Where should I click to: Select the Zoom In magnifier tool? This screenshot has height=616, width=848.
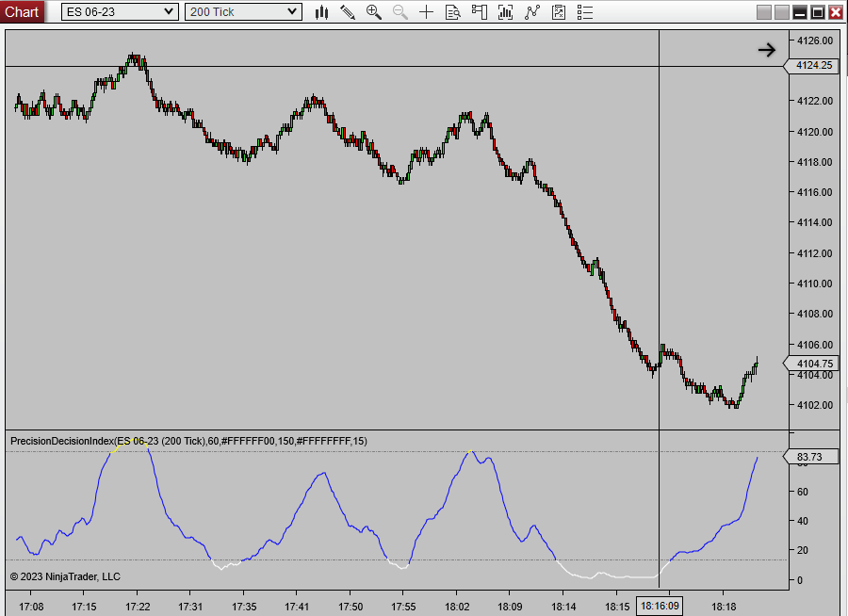click(374, 12)
